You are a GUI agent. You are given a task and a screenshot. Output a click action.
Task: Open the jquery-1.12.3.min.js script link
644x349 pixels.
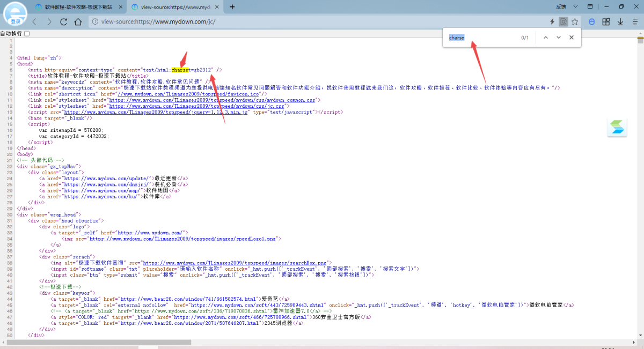click(155, 112)
